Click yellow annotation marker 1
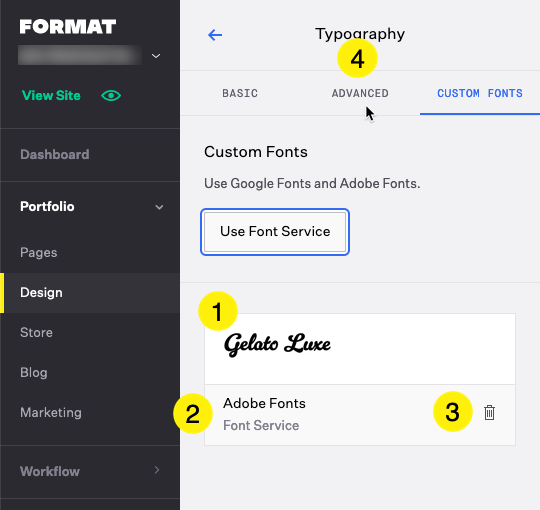 point(218,311)
